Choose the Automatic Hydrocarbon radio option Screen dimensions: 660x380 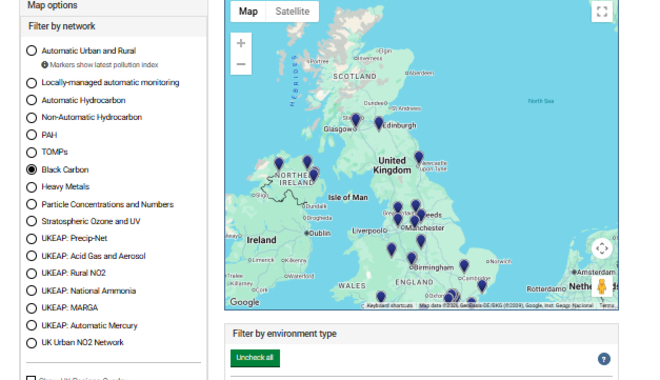click(x=32, y=100)
